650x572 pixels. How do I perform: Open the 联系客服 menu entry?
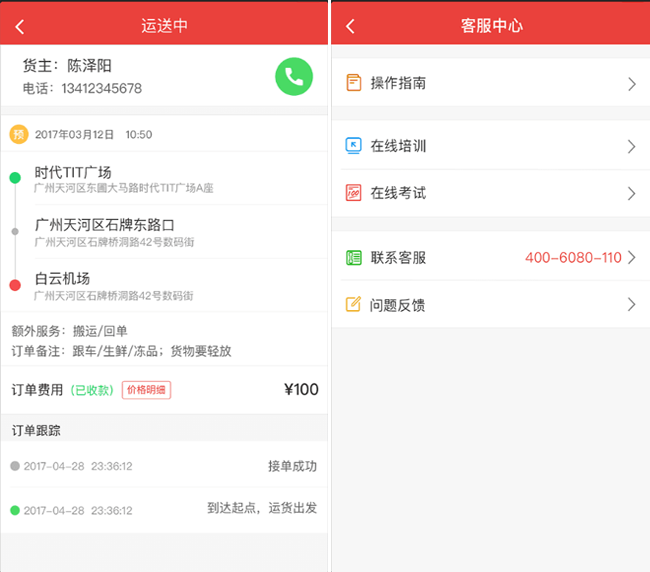click(491, 257)
